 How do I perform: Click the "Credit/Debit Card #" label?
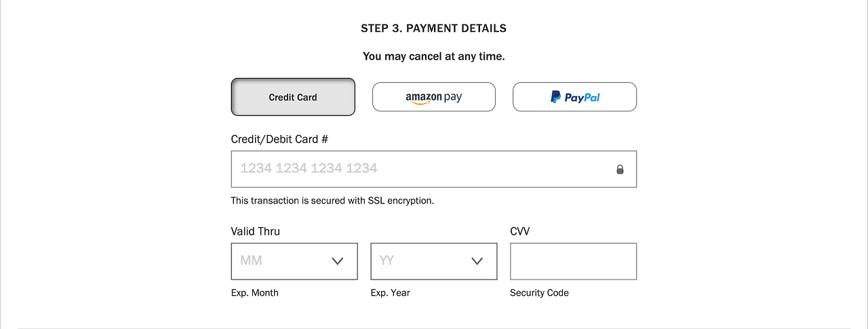point(279,139)
